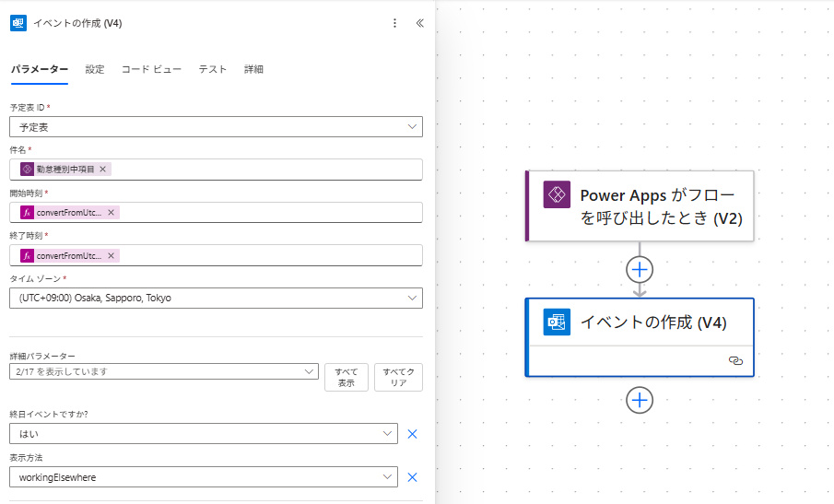
Task: Click Power Apps trigger card icon
Action: pyautogui.click(x=557, y=194)
